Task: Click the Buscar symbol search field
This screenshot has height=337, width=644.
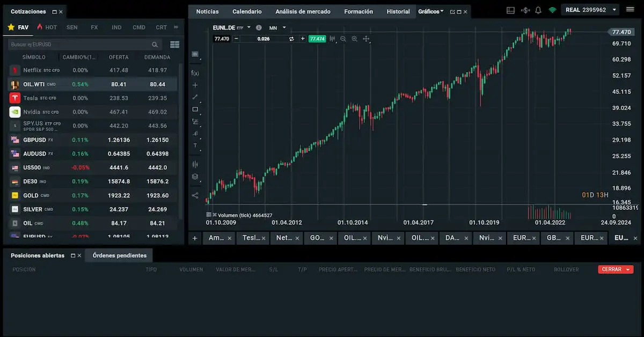Action: (80, 45)
